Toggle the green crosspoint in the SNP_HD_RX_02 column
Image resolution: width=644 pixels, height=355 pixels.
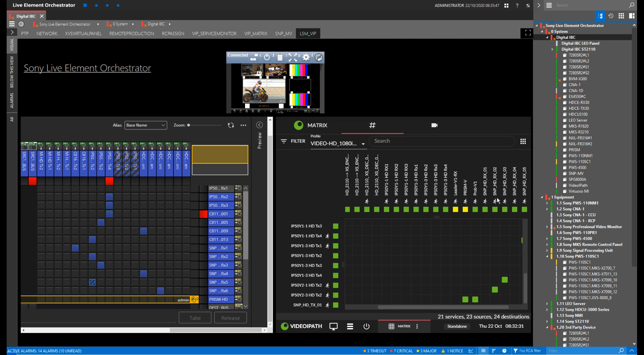(x=495, y=290)
